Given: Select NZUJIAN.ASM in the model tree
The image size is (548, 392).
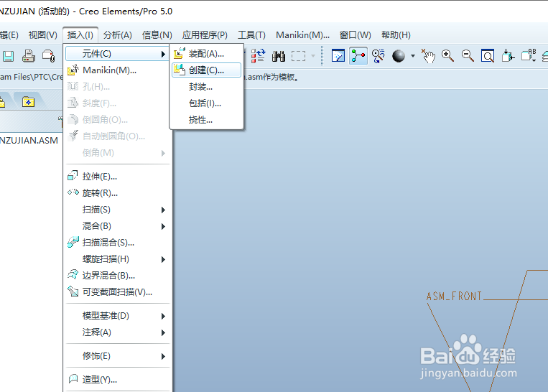Looking at the screenshot, I should [29, 141].
